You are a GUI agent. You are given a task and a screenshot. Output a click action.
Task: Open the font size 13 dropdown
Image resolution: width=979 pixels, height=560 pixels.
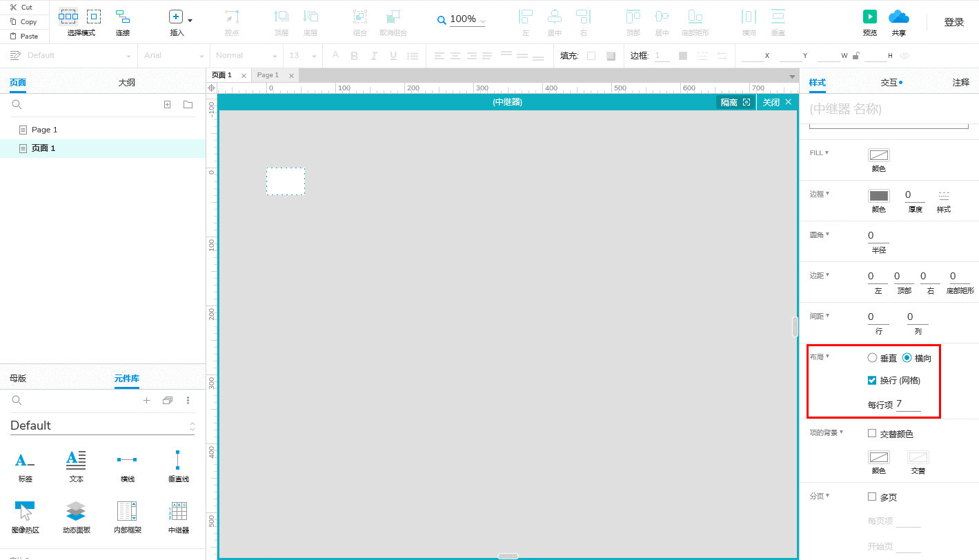tap(303, 56)
